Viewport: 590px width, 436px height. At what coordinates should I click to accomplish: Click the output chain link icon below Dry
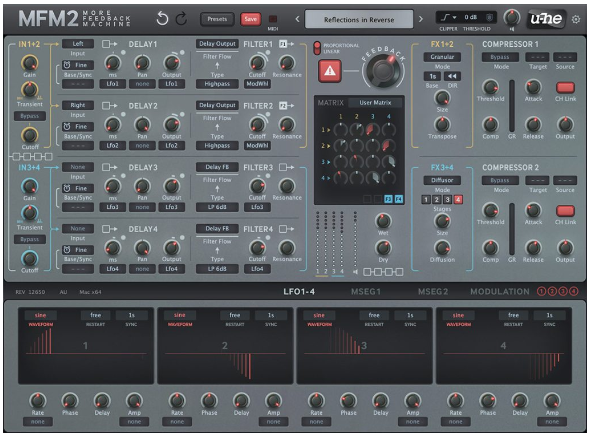[383, 272]
